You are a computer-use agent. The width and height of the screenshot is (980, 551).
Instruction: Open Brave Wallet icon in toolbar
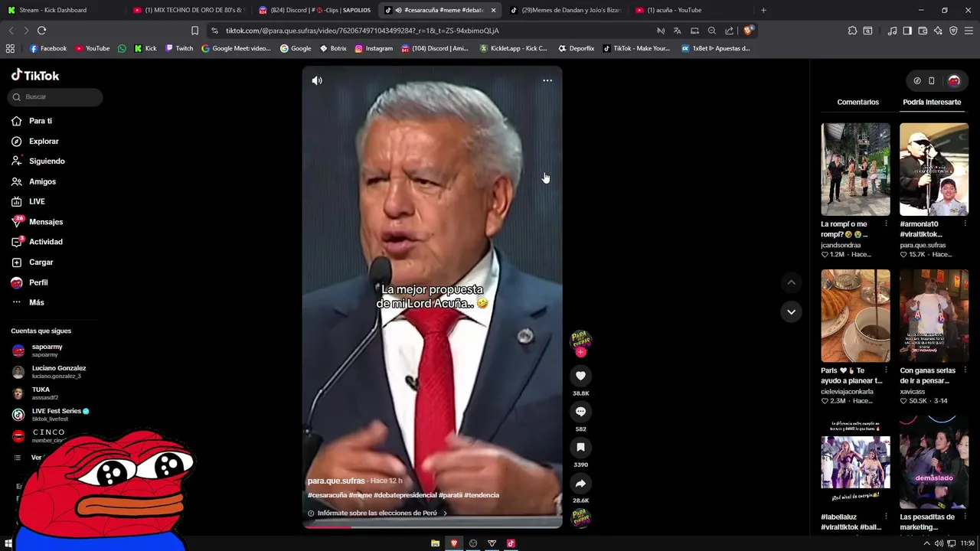tap(923, 31)
